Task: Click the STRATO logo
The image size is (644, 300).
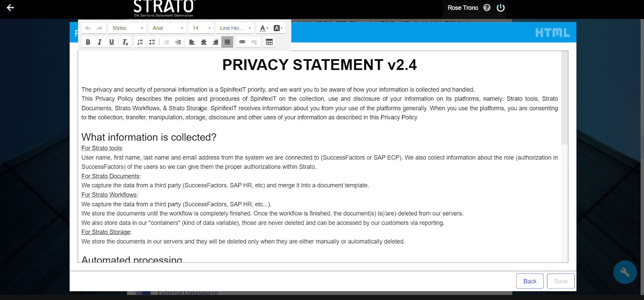Action: tap(164, 8)
